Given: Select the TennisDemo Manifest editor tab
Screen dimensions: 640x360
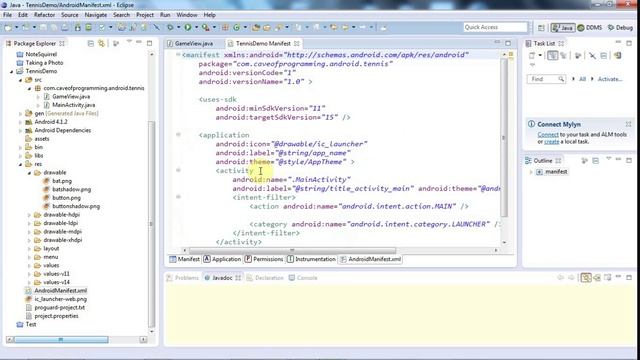Looking at the screenshot, I should (x=263, y=43).
